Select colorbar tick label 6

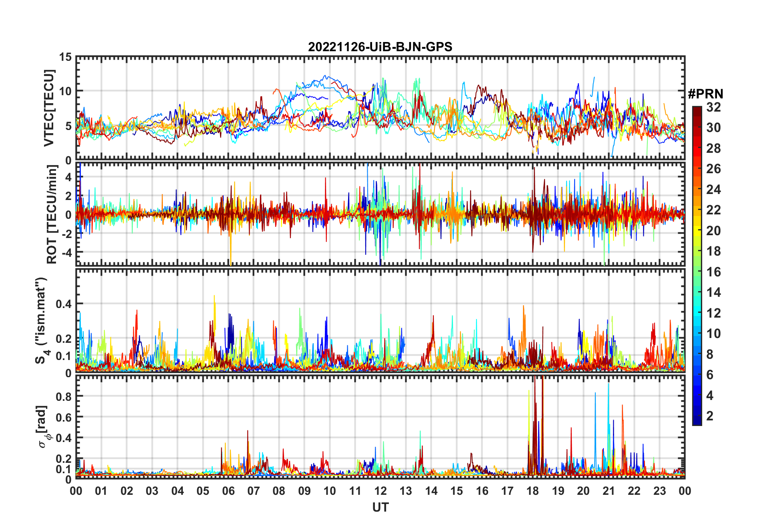pyautogui.click(x=710, y=375)
